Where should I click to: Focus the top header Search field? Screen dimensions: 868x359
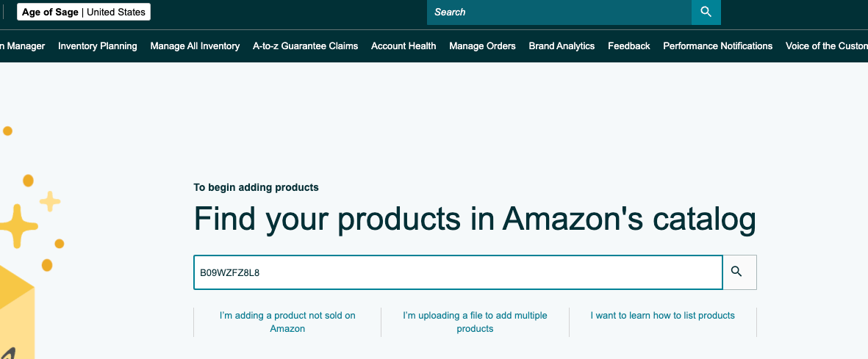(559, 12)
